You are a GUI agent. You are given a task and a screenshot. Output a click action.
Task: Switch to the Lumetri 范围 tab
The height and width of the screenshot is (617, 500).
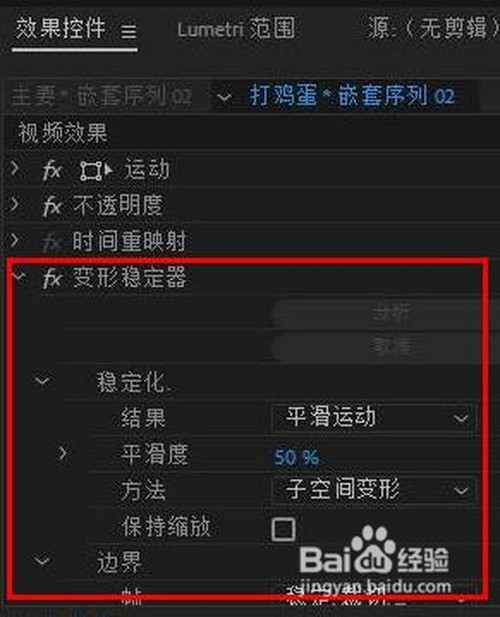click(236, 30)
